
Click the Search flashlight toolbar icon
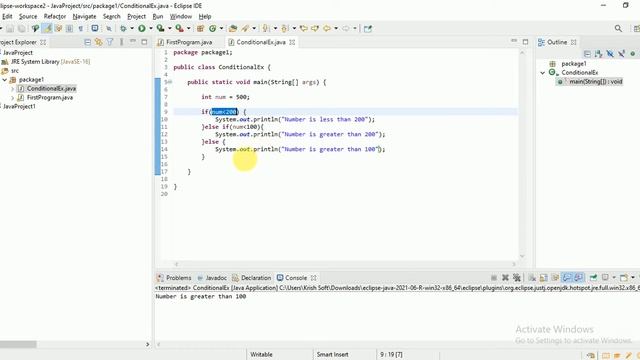click(245, 28)
